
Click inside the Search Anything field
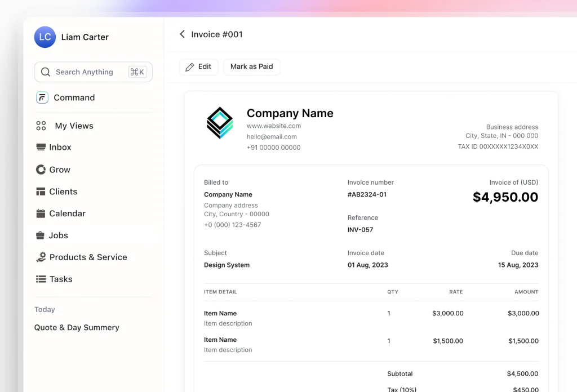(85, 72)
